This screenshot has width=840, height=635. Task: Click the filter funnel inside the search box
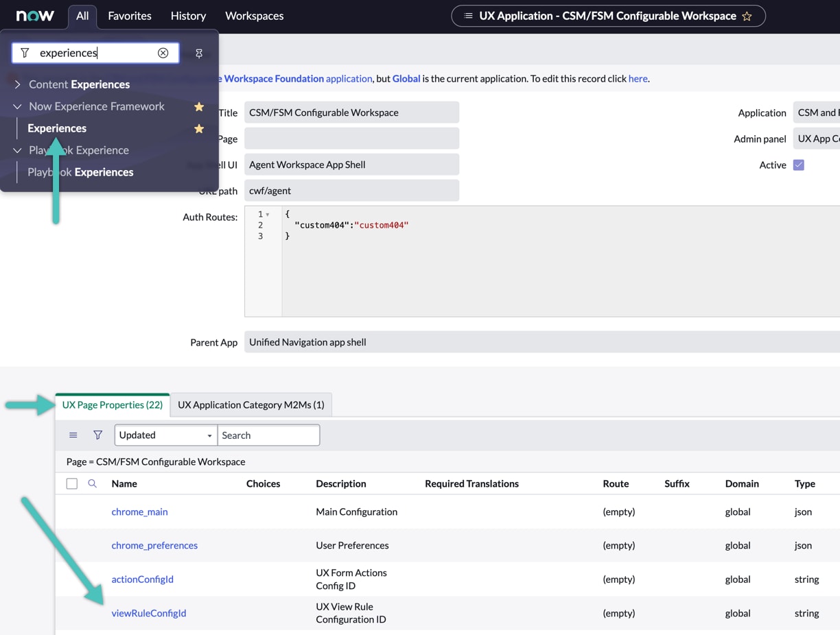25,53
